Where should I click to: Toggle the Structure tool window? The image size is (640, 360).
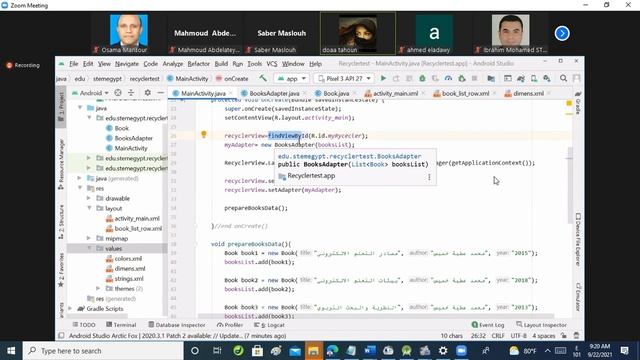61,222
